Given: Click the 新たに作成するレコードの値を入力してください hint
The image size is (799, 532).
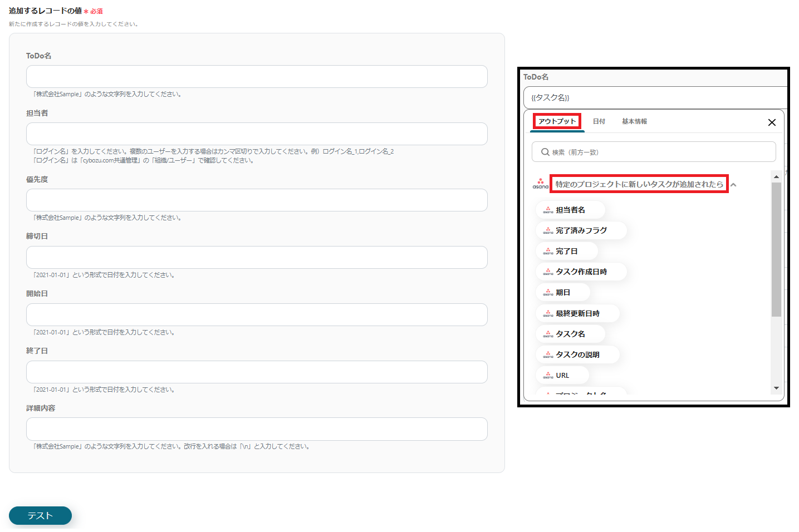Looking at the screenshot, I should pos(73,24).
